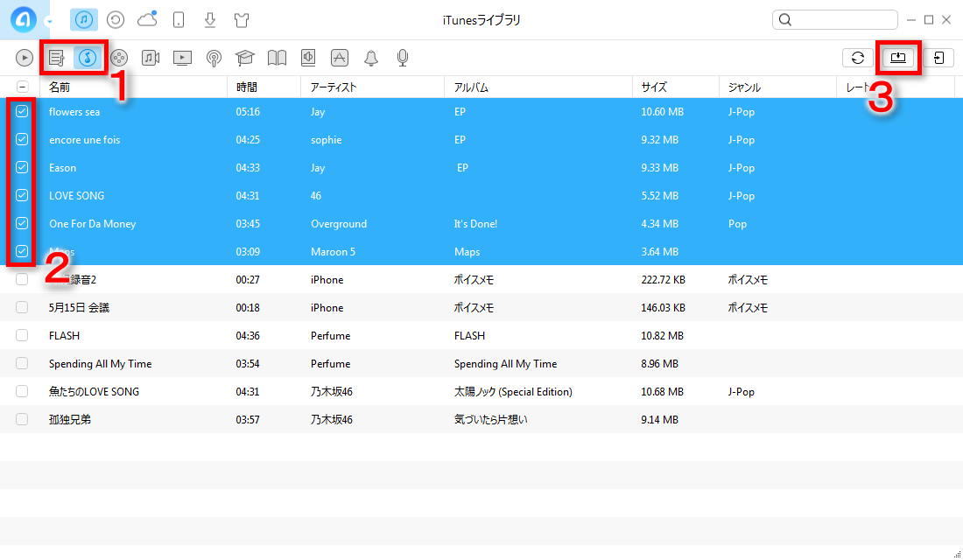Click the song name '魚たちのLOVE SONG'
The width and height of the screenshot is (963, 560).
point(94,392)
